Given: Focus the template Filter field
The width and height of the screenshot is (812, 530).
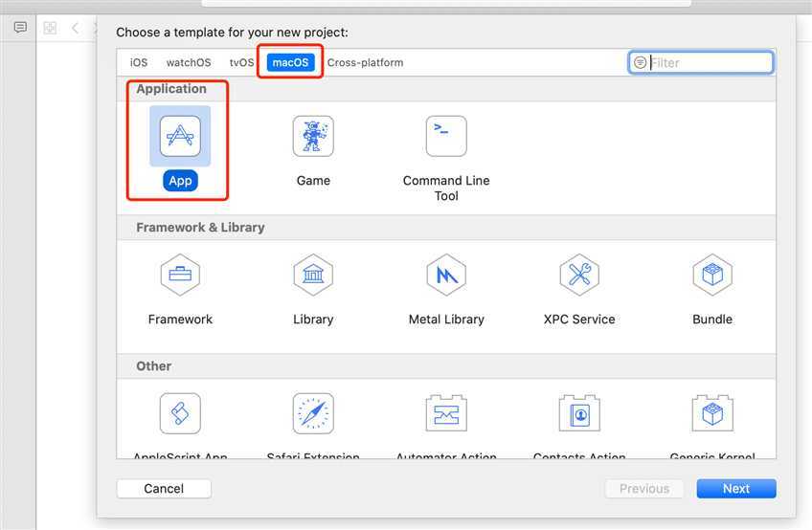Looking at the screenshot, I should (x=709, y=63).
